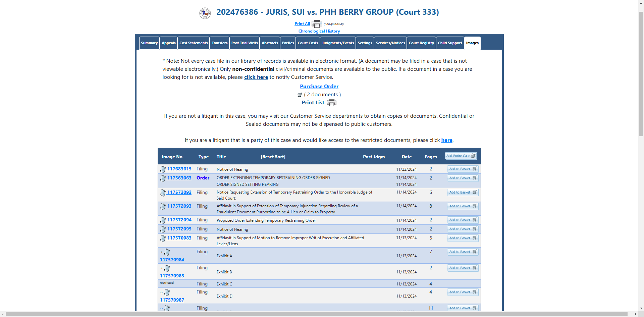Sort by Image No. column header

173,157
